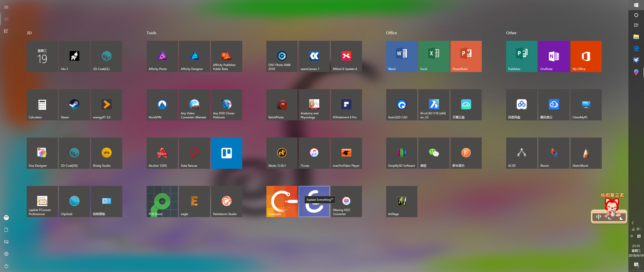
Task: Open iMazing HEIC Converter tile
Action: coord(346,201)
